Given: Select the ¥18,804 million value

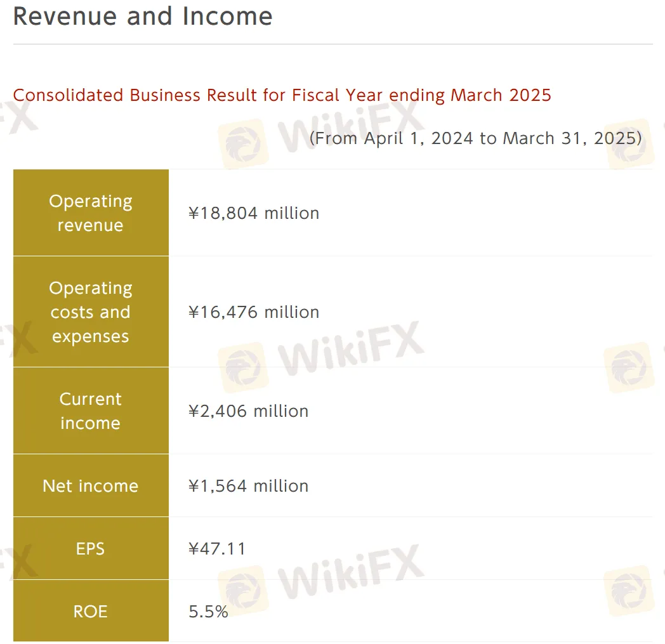Looking at the screenshot, I should click(x=254, y=213).
